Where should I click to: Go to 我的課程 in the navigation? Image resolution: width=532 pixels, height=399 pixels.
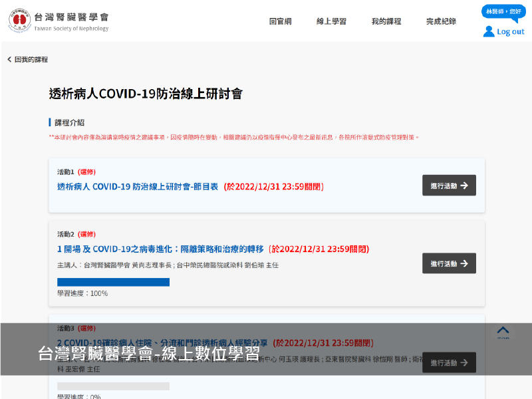coord(386,21)
